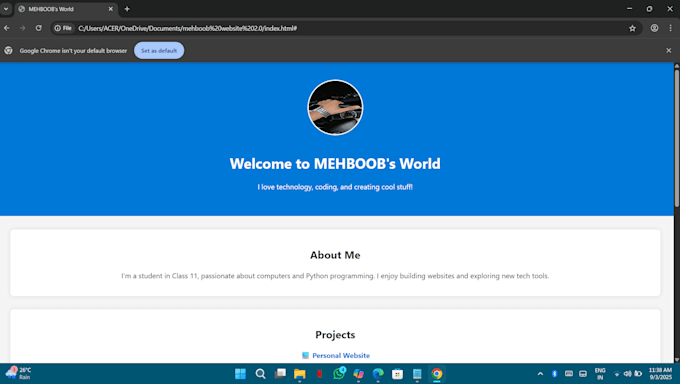Open WhatsApp from the taskbar
This screenshot has width=680, height=384.
pos(339,374)
